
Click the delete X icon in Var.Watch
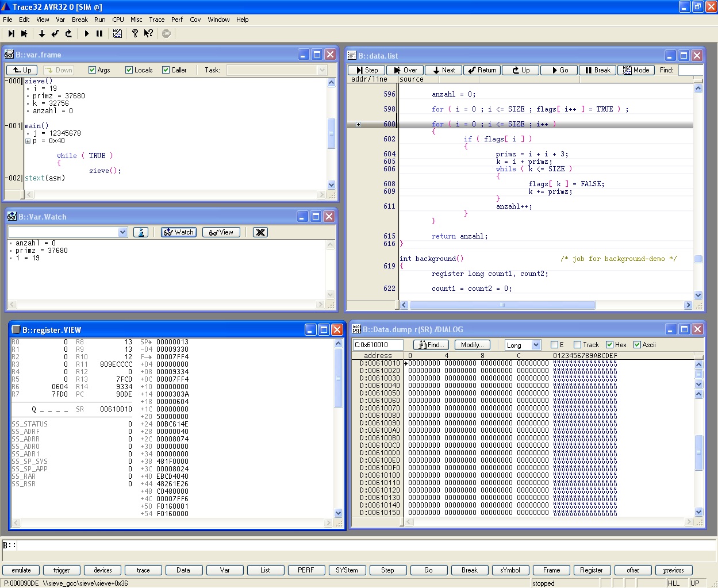point(260,232)
